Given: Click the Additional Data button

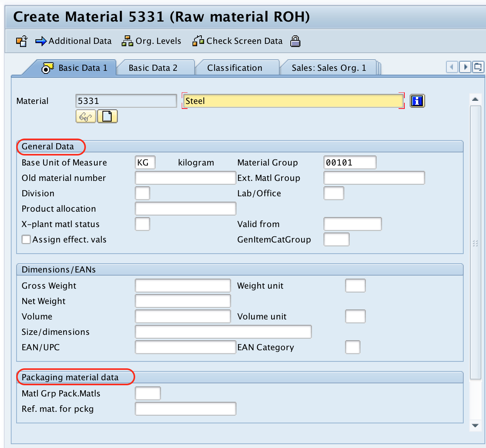Looking at the screenshot, I should (79, 41).
